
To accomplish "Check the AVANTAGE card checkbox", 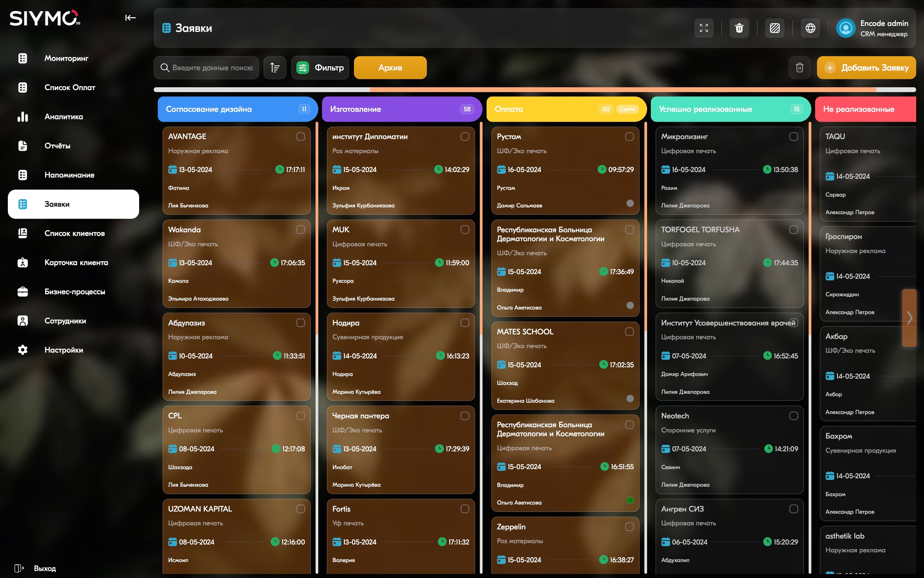I will (300, 136).
